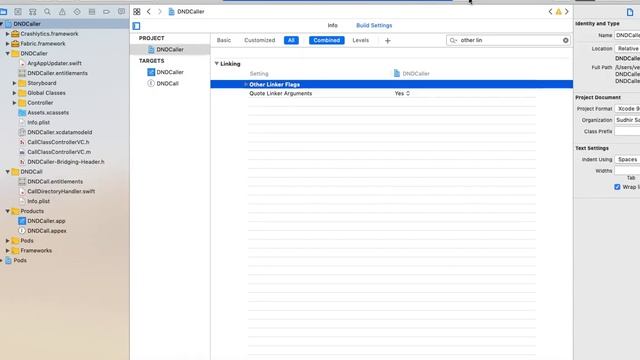Jump to next issue arrow
The width and height of the screenshot is (640, 360).
pos(567,12)
